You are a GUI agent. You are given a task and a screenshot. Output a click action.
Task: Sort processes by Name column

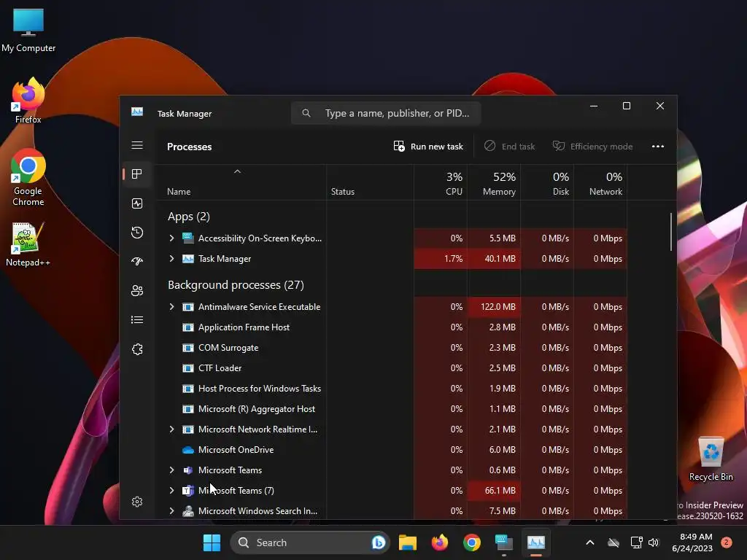pyautogui.click(x=241, y=183)
